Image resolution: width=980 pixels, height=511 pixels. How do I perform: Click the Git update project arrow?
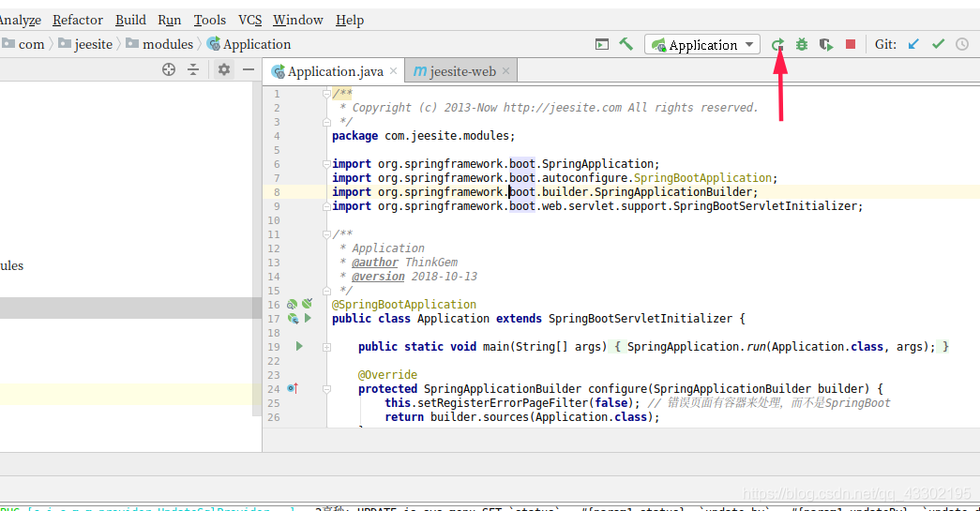point(913,44)
